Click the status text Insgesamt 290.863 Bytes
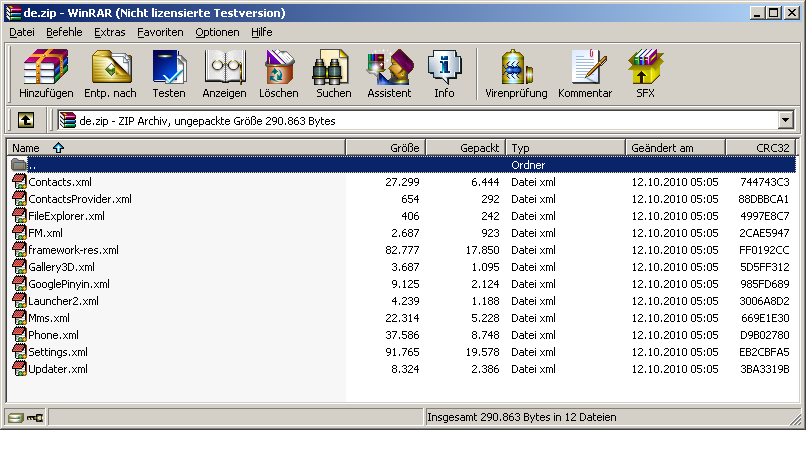Viewport: 806px width, 450px height. click(521, 417)
